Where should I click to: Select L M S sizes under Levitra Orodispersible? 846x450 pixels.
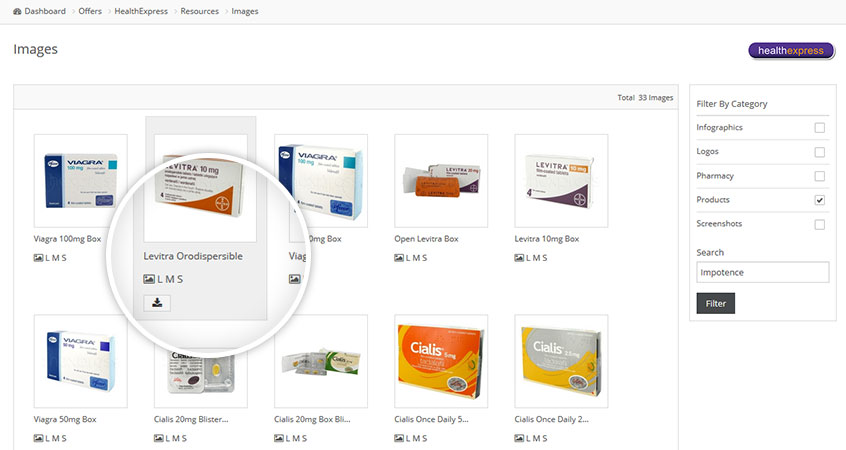point(170,279)
